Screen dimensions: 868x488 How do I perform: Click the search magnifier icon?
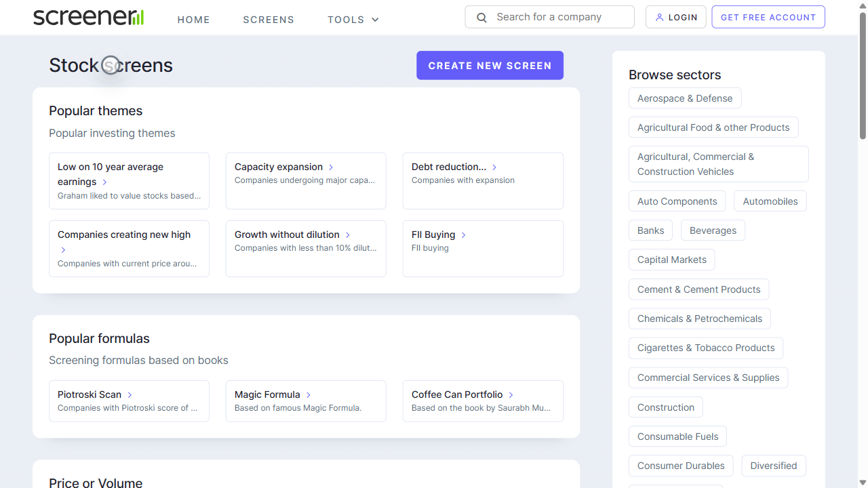click(x=481, y=16)
